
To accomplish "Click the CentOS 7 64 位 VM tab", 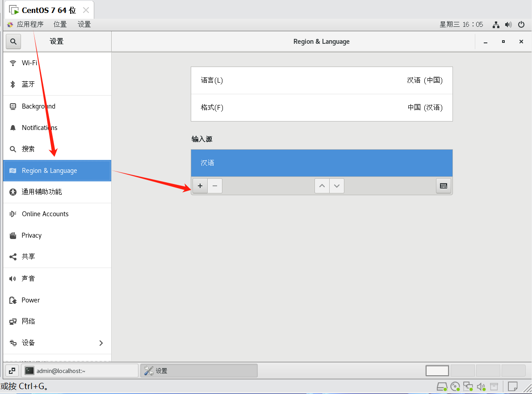I will coord(49,10).
